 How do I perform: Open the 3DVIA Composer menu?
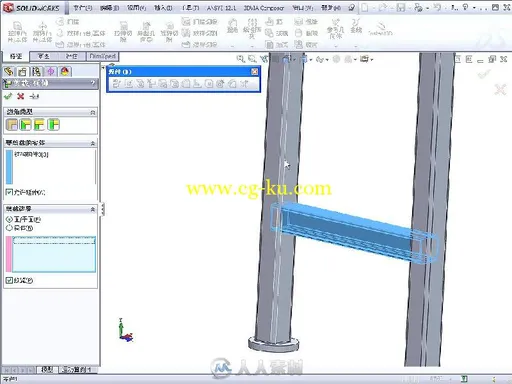pos(264,8)
